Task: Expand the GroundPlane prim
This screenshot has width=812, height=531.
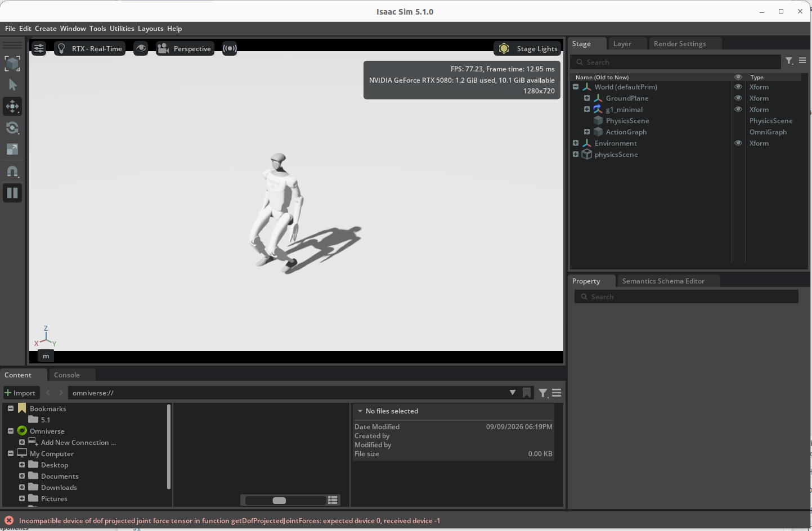Action: (x=587, y=98)
